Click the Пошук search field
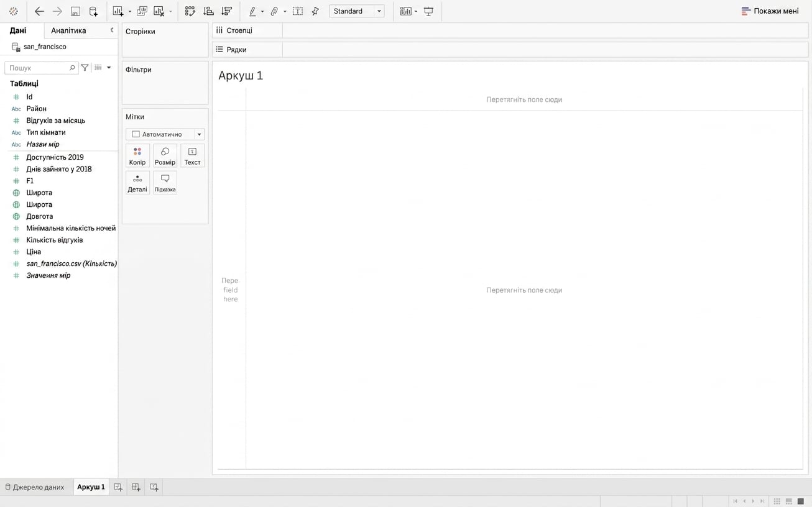Viewport: 812px width, 507px height. [42, 68]
